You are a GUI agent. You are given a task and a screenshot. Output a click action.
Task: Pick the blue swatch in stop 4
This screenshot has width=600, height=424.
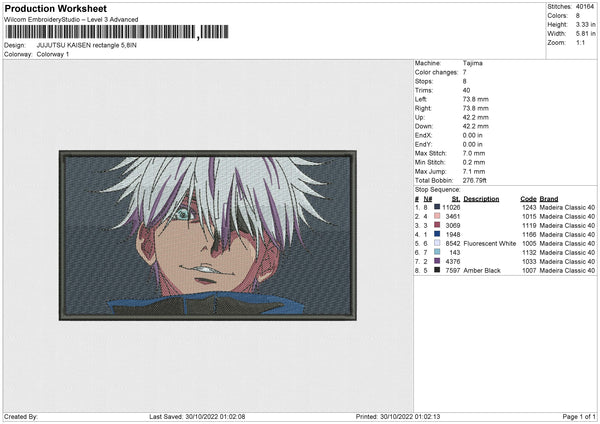(438, 234)
